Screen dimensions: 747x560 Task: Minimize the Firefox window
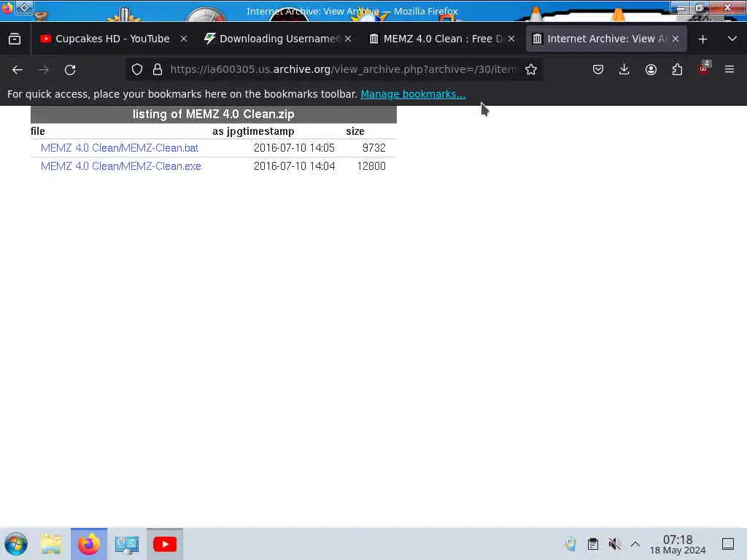tap(681, 8)
